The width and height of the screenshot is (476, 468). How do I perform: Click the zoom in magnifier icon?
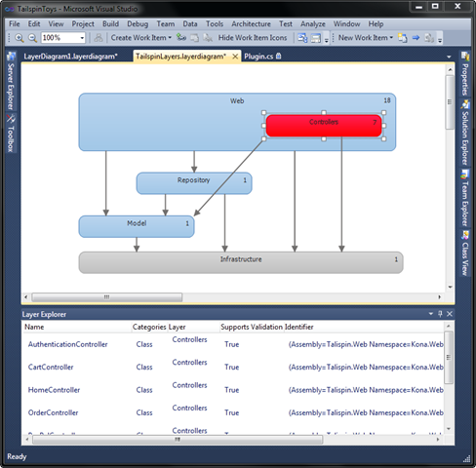pyautogui.click(x=20, y=38)
